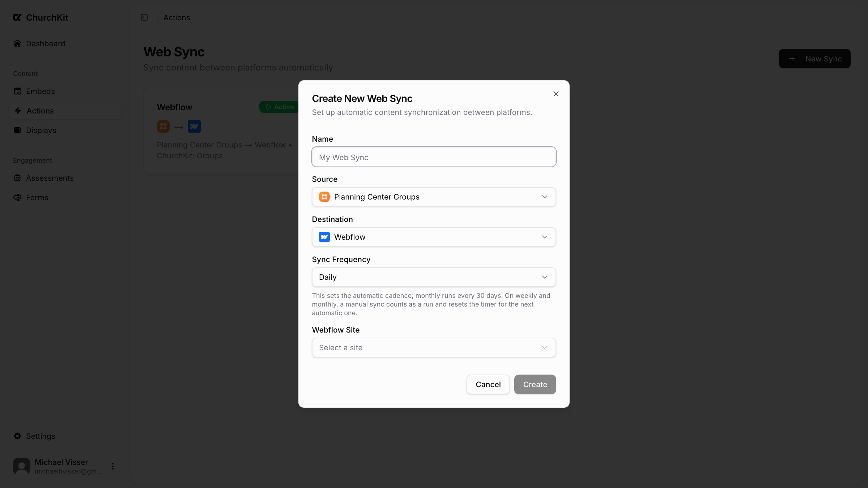Open Settings from the sidebar
This screenshot has width=868, height=488.
65,436
